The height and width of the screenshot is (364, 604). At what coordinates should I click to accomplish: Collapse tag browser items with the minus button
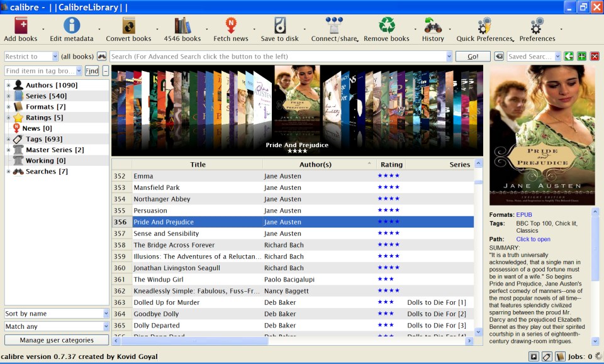[x=106, y=71]
